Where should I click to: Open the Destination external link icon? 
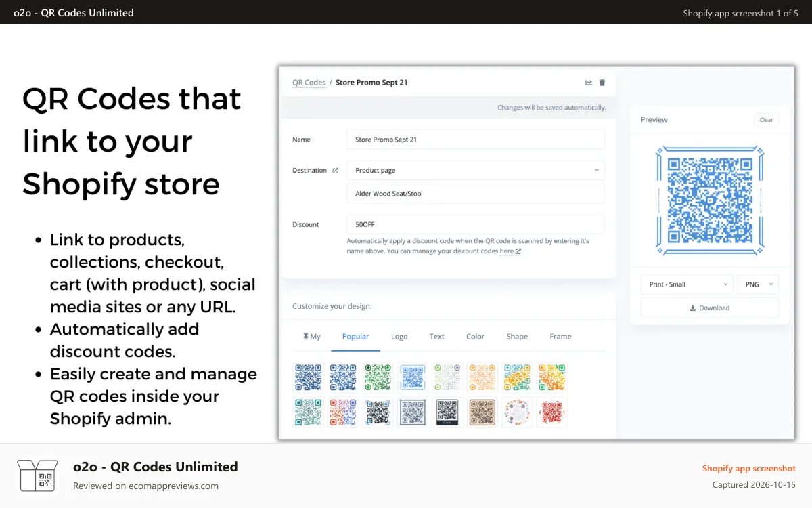coord(335,171)
